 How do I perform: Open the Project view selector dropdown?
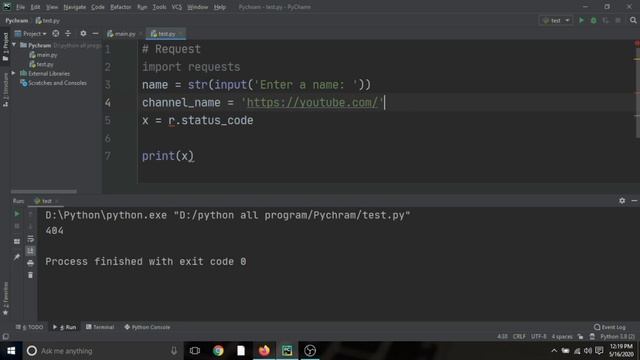click(31, 33)
